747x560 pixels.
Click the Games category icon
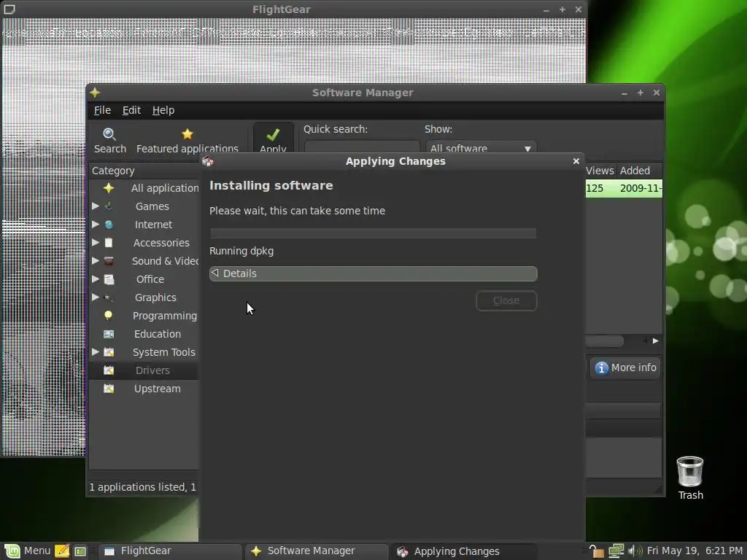tap(109, 206)
